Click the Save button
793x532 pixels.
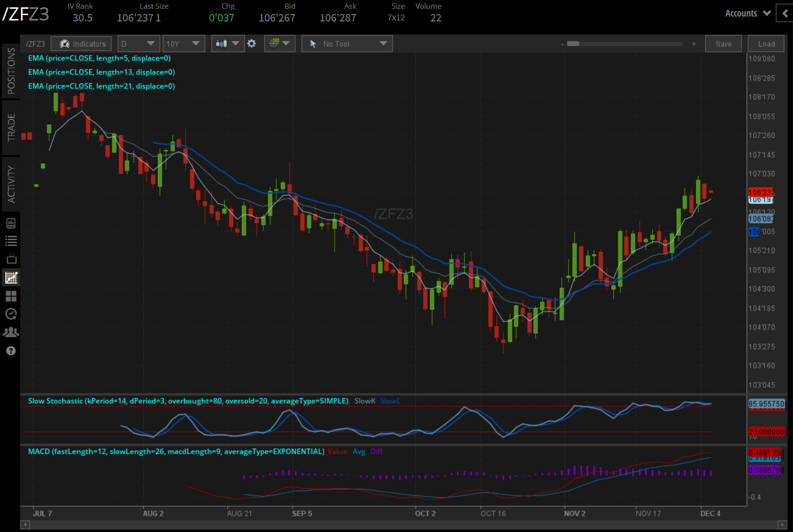click(723, 43)
